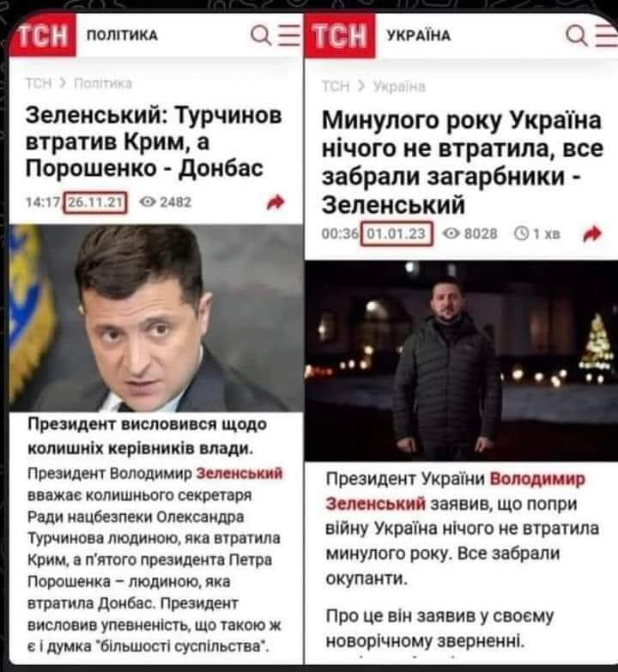The image size is (618, 672).
Task: Open search on the Україна page
Action: 576,35
